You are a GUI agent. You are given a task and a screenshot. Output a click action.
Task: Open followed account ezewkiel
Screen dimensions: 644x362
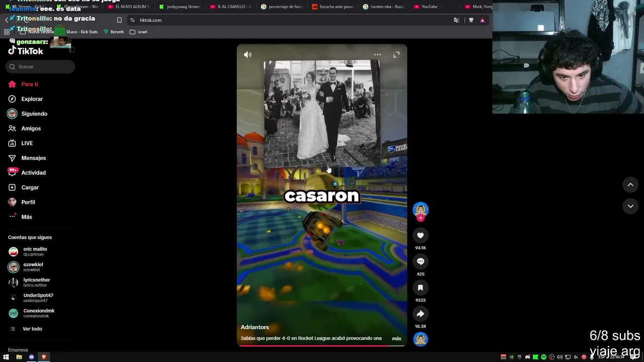pos(26,267)
